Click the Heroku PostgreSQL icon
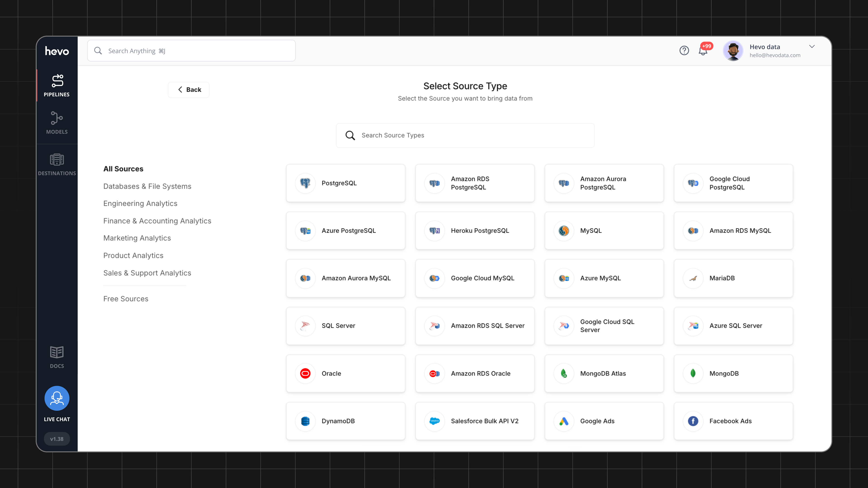 (x=435, y=231)
